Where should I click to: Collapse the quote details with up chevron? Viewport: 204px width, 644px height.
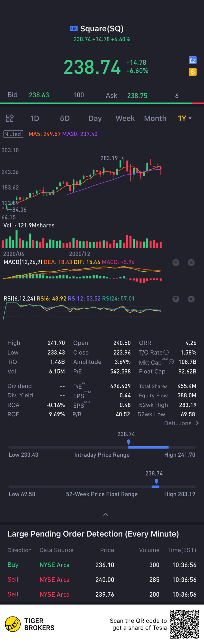pyautogui.click(x=106, y=514)
